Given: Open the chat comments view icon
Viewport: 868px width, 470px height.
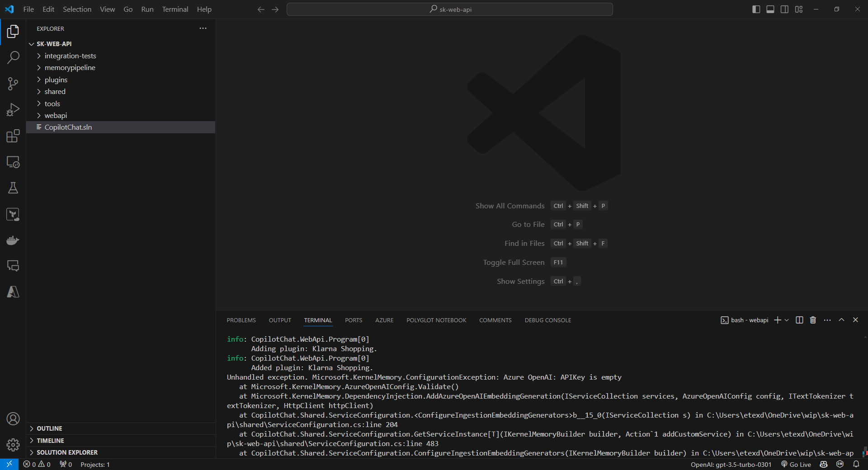Looking at the screenshot, I should tap(13, 266).
